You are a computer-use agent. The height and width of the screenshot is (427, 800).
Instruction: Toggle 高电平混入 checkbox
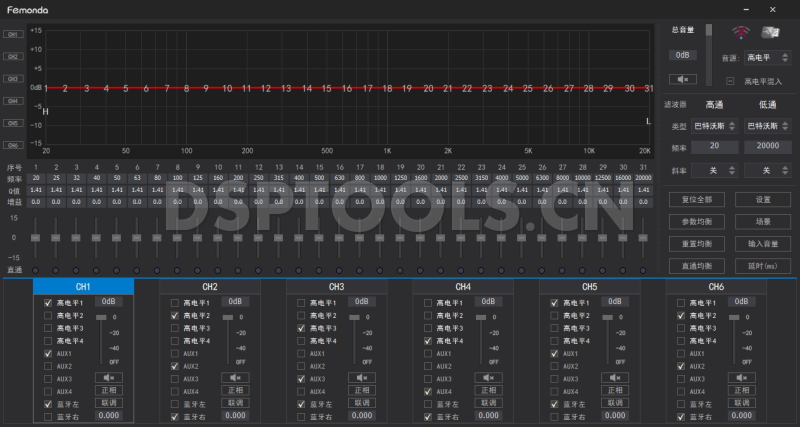coord(731,81)
